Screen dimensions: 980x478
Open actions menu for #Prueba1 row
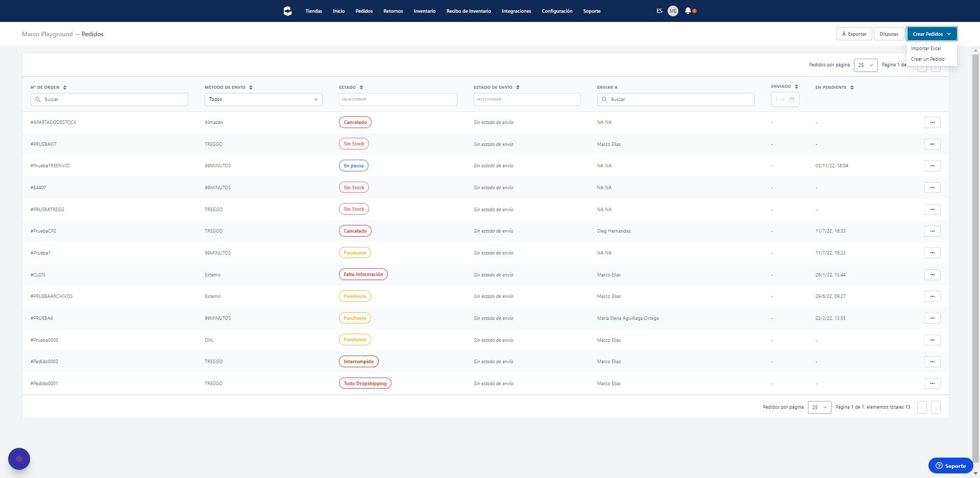[x=932, y=253]
